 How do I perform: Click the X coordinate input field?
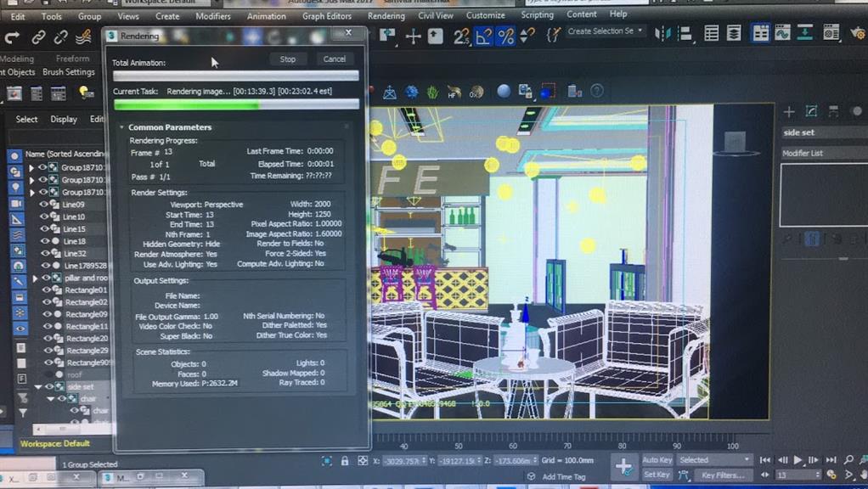(402, 461)
